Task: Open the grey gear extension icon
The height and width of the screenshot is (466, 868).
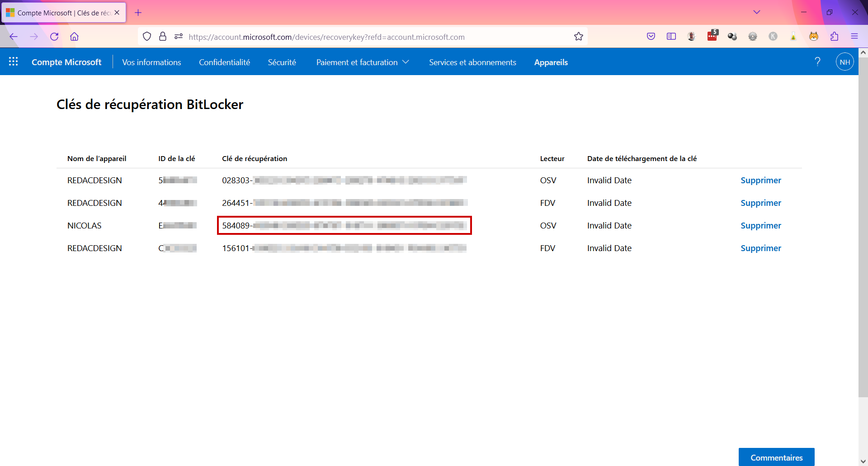Action: (753, 37)
